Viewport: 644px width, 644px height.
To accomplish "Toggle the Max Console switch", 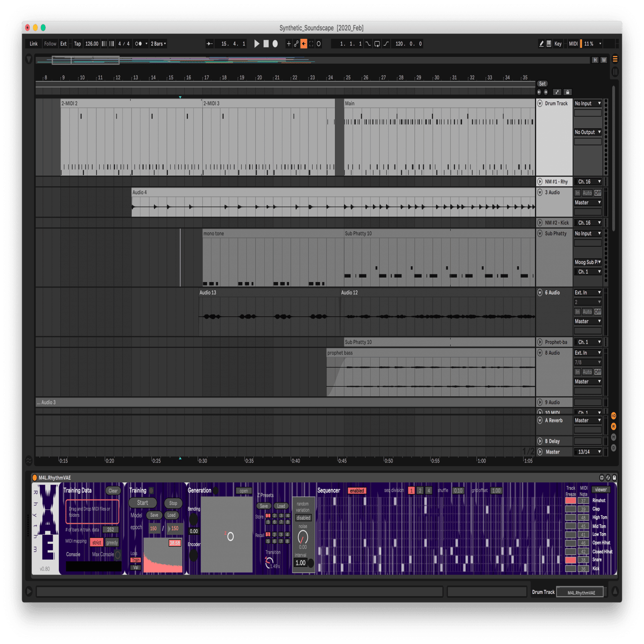I will click(x=118, y=555).
